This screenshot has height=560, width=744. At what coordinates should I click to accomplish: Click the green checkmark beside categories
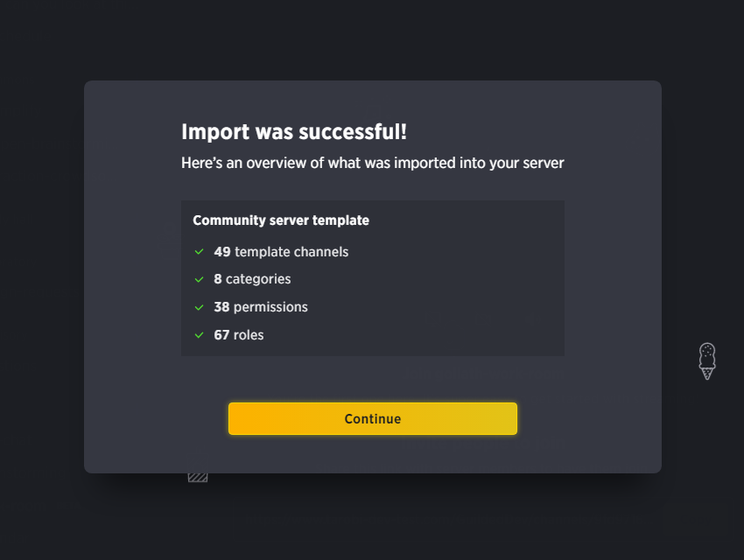pos(200,279)
